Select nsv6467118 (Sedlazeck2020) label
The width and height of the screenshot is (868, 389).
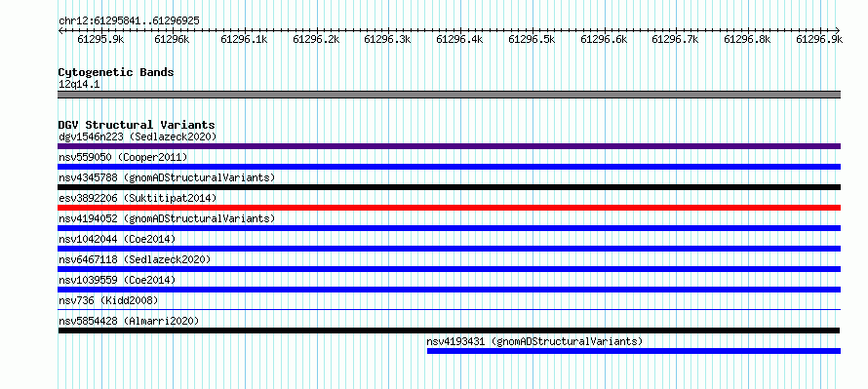135,259
